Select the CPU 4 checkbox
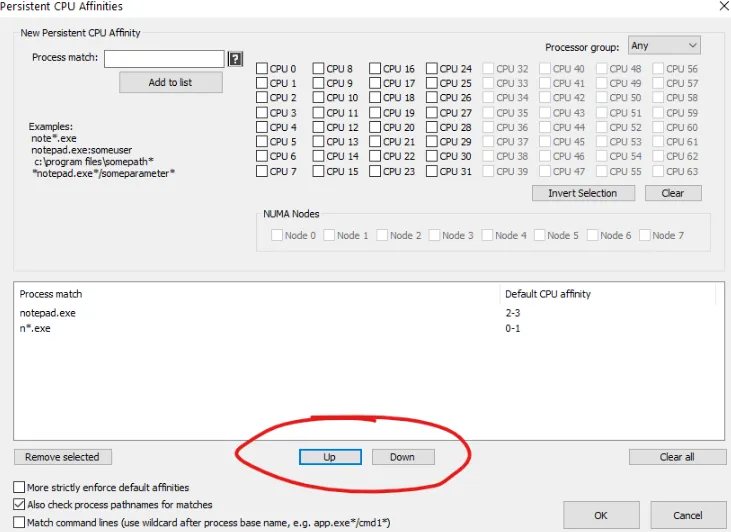 262,127
